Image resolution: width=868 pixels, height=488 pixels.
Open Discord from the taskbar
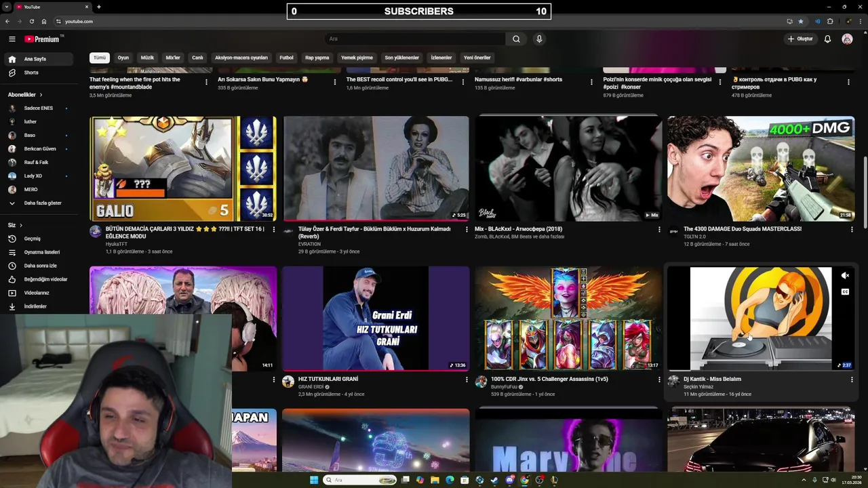[x=509, y=480]
